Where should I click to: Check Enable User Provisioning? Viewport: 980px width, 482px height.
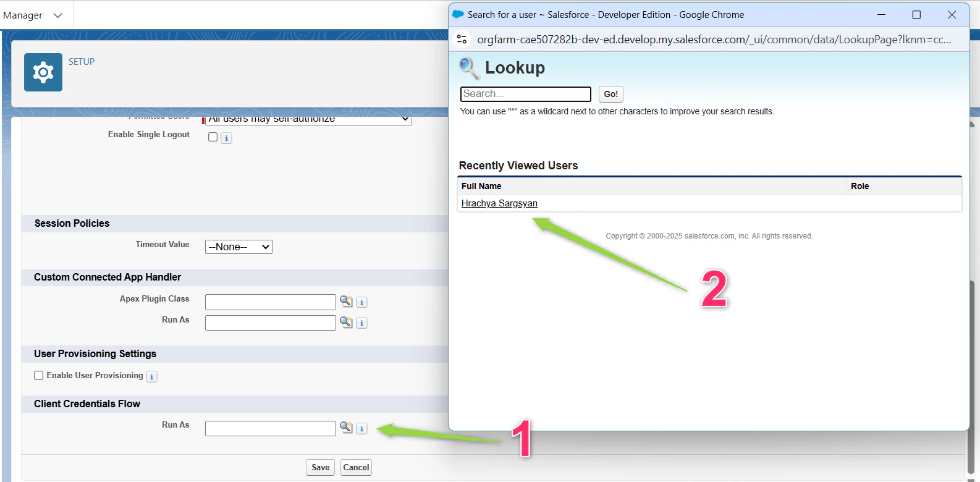pyautogui.click(x=38, y=375)
